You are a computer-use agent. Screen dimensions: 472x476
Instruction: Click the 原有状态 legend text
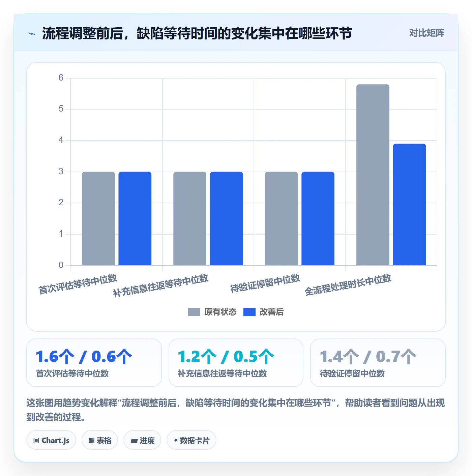[220, 312]
